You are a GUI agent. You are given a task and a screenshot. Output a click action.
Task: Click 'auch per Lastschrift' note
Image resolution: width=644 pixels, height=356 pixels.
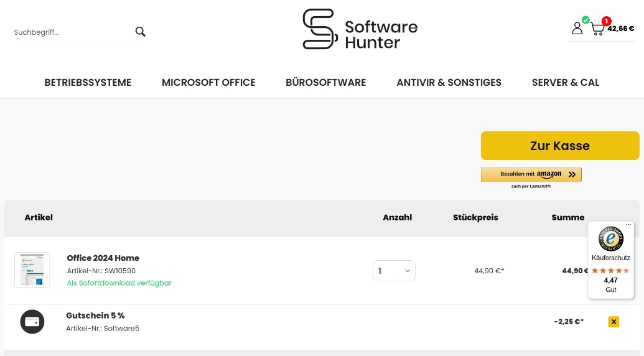tap(531, 187)
